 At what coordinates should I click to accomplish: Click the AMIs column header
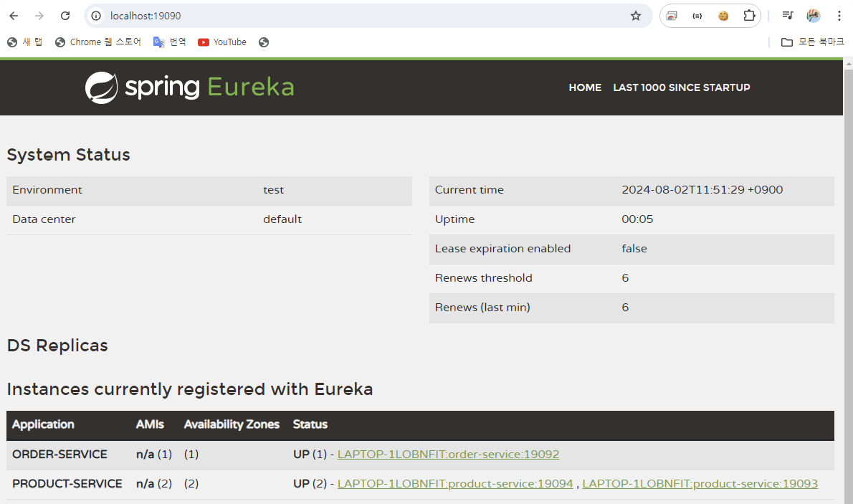coord(150,424)
